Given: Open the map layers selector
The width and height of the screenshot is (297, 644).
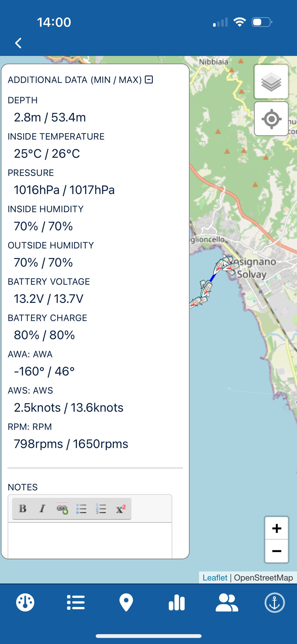Looking at the screenshot, I should click(x=271, y=82).
